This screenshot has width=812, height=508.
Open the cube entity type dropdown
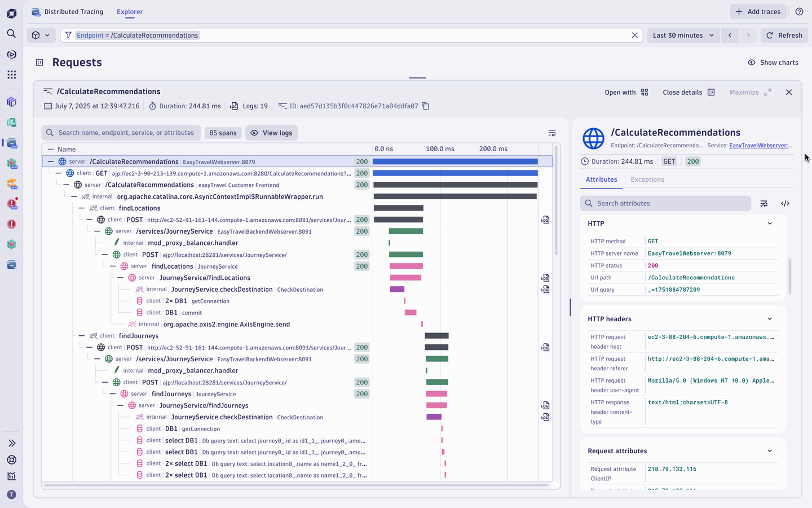coord(41,35)
